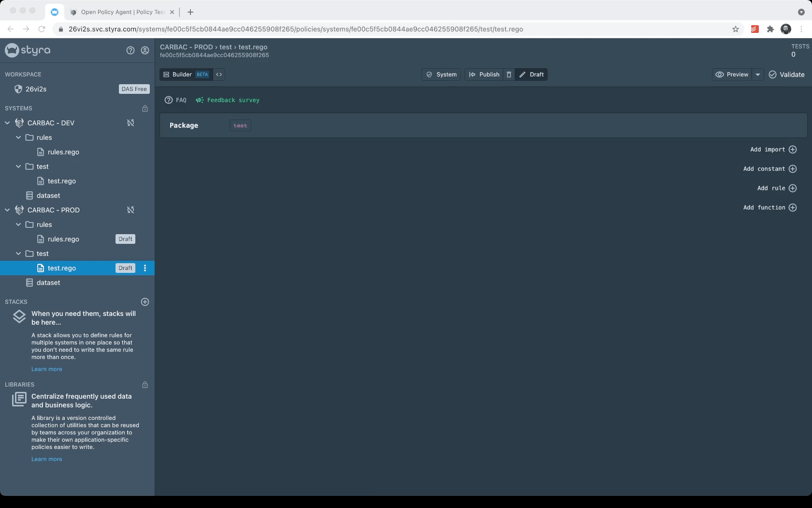812x508 pixels.
Task: Open the user account icon in sidebar
Action: (x=145, y=50)
